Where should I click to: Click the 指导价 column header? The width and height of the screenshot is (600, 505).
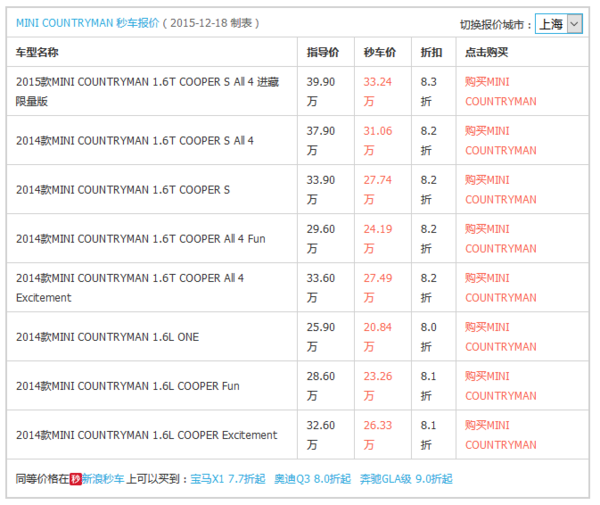point(323,52)
